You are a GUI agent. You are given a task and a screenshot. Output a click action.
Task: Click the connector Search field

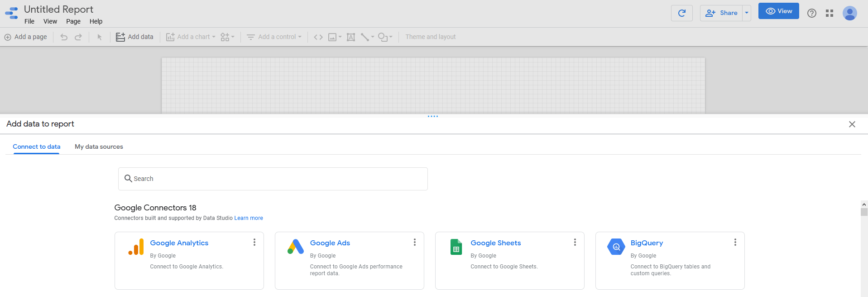(273, 179)
